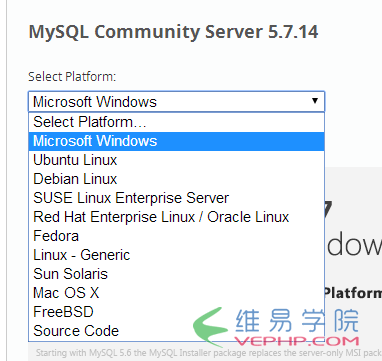
Task: Click the dropdown arrow beside Microsoft Windows
Action: (315, 101)
